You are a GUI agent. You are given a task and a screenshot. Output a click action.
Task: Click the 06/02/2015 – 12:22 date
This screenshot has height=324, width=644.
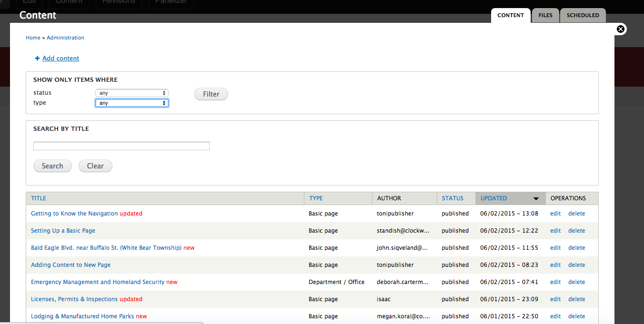click(509, 231)
